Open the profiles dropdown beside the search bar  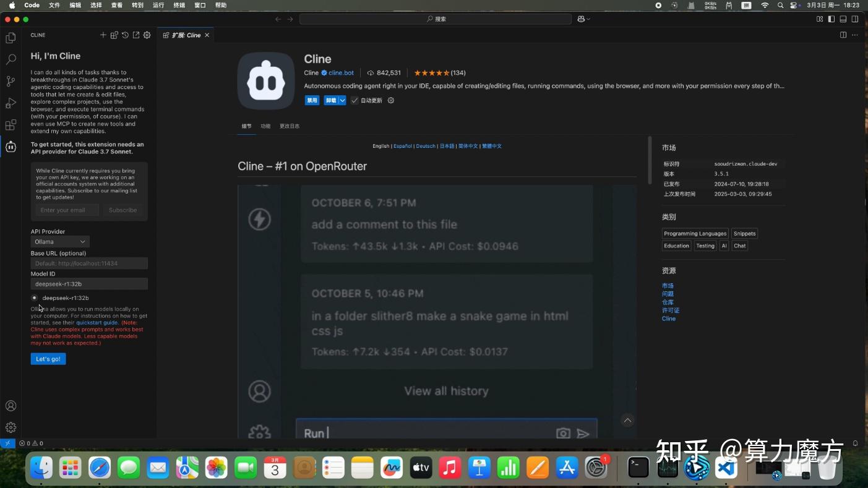pos(582,19)
